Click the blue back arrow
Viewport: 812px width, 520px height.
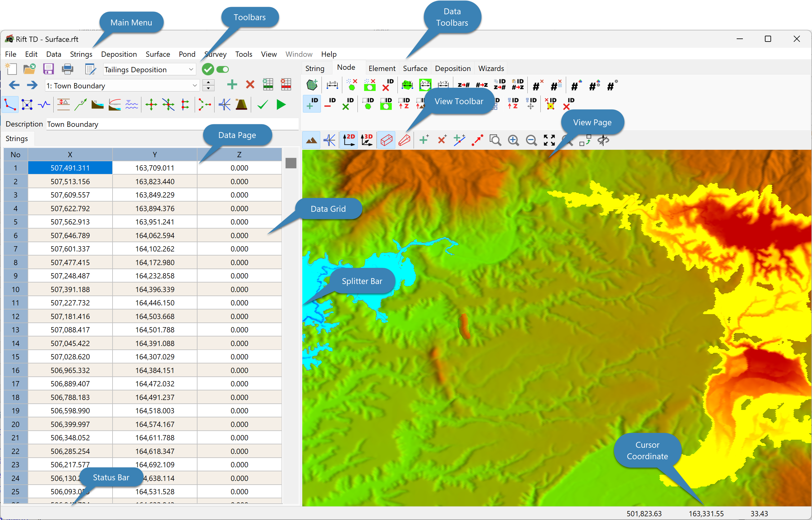coord(14,85)
